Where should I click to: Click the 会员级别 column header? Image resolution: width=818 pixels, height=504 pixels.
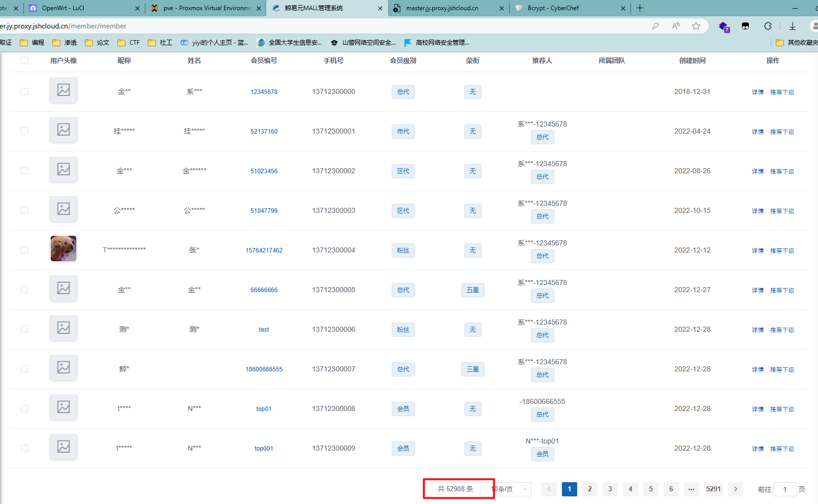pyautogui.click(x=403, y=60)
